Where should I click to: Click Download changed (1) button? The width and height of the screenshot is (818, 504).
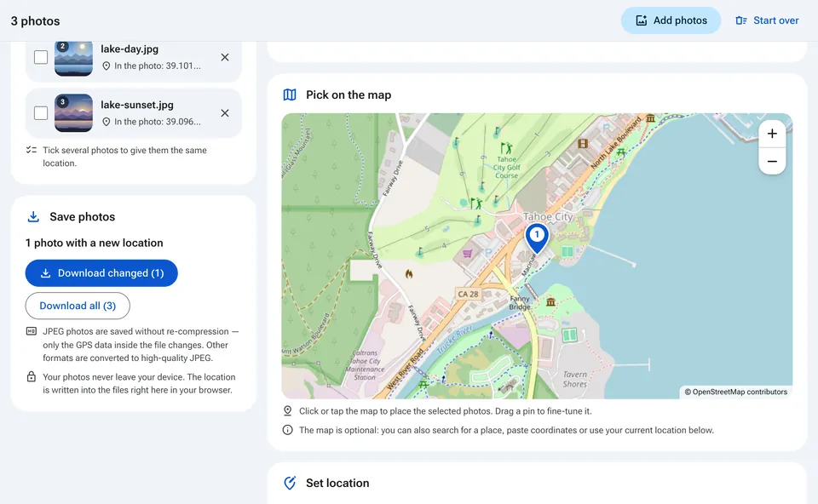101,273
